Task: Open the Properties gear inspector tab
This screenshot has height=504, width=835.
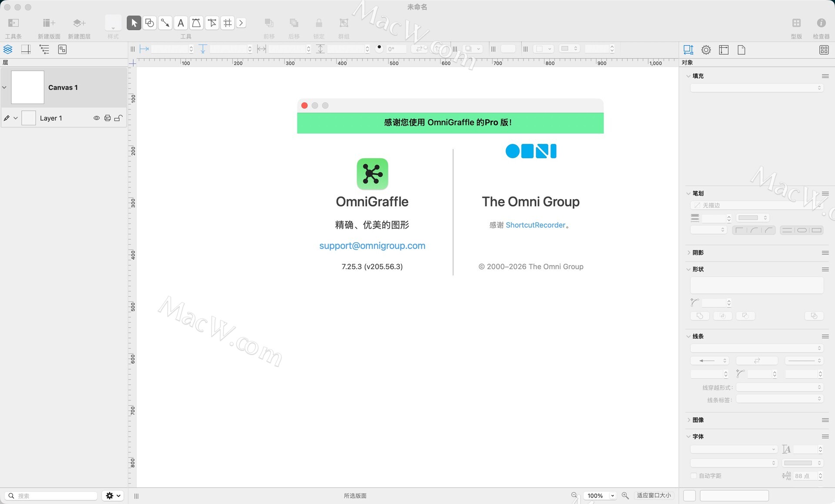Action: click(x=706, y=50)
